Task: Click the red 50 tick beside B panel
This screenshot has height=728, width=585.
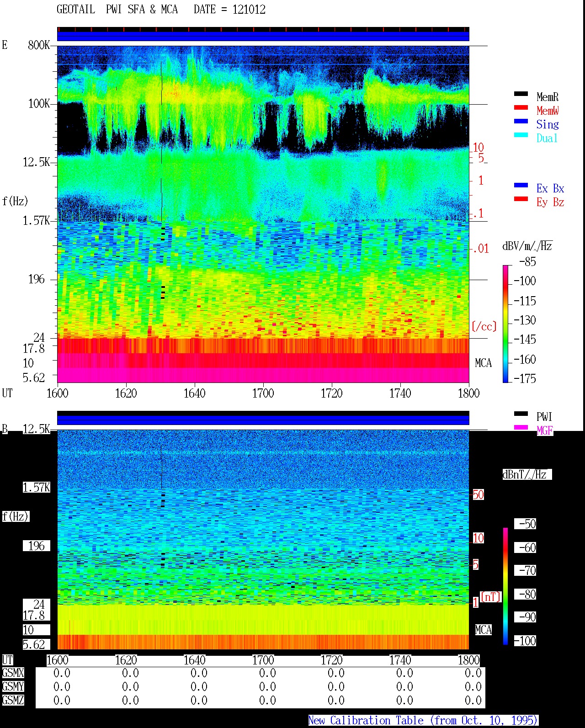Action: (x=478, y=495)
